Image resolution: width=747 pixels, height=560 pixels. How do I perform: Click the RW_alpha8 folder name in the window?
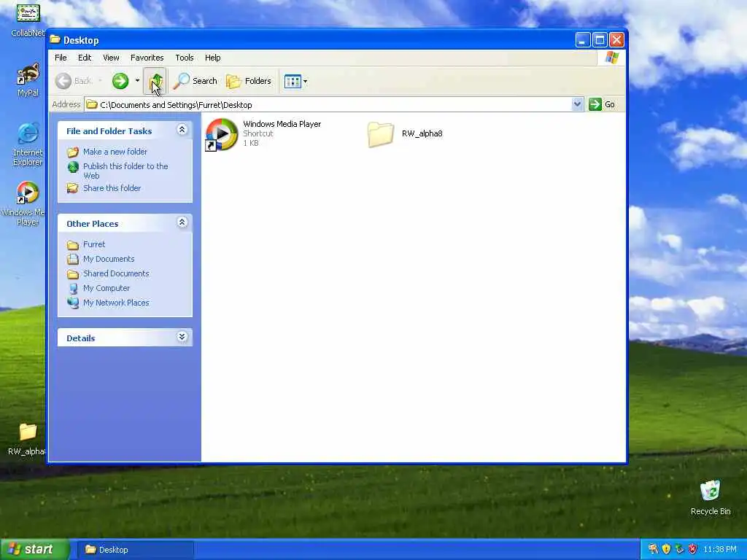point(422,134)
